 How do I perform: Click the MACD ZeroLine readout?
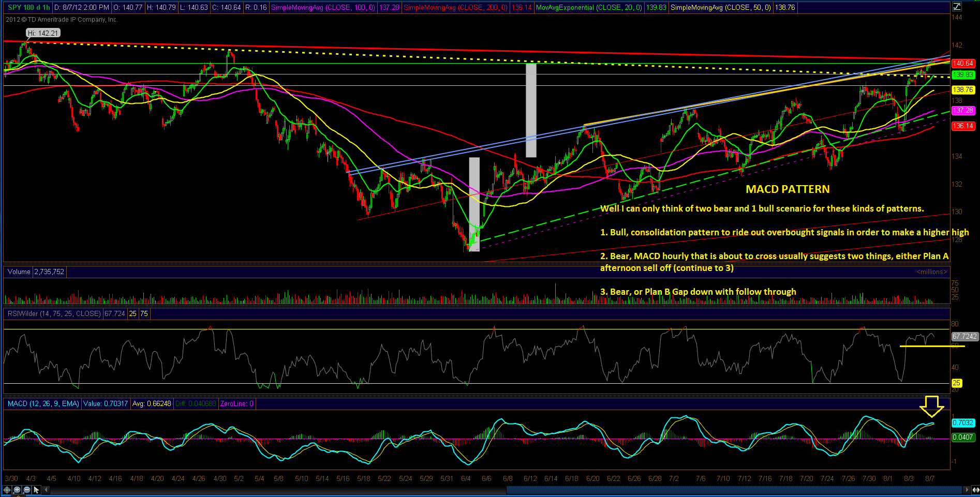(237, 403)
